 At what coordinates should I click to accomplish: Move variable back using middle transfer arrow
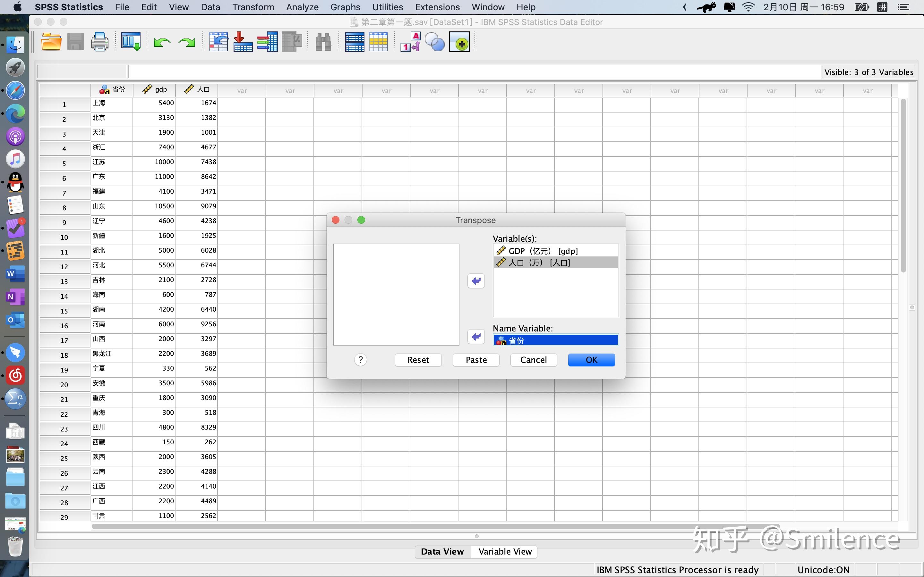click(x=476, y=281)
